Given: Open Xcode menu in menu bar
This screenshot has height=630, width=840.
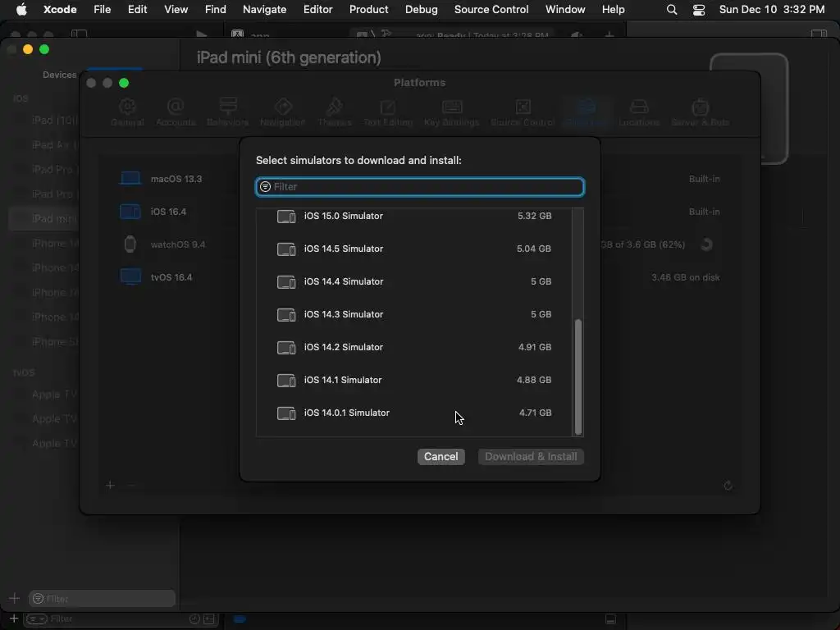Looking at the screenshot, I should pyautogui.click(x=60, y=9).
